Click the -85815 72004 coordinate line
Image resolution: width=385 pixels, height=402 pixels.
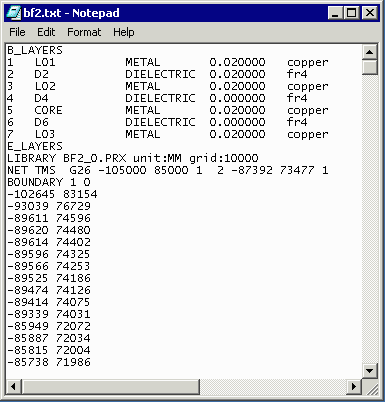coord(49,350)
